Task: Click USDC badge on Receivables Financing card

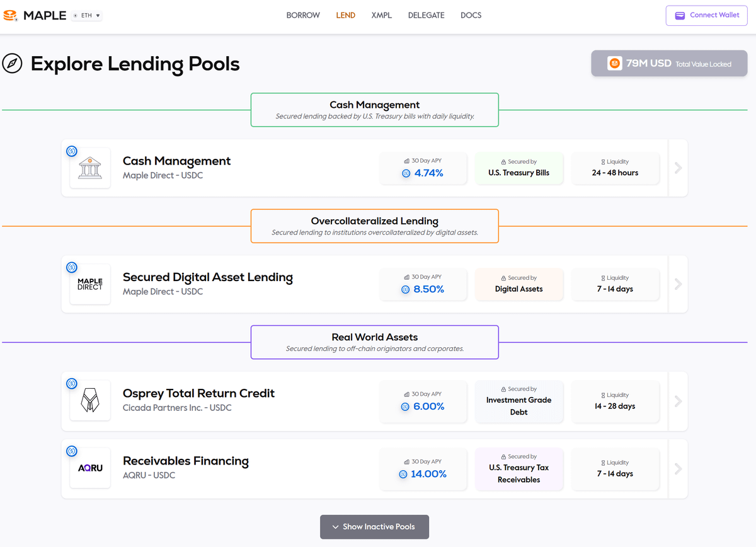Action: coord(72,451)
